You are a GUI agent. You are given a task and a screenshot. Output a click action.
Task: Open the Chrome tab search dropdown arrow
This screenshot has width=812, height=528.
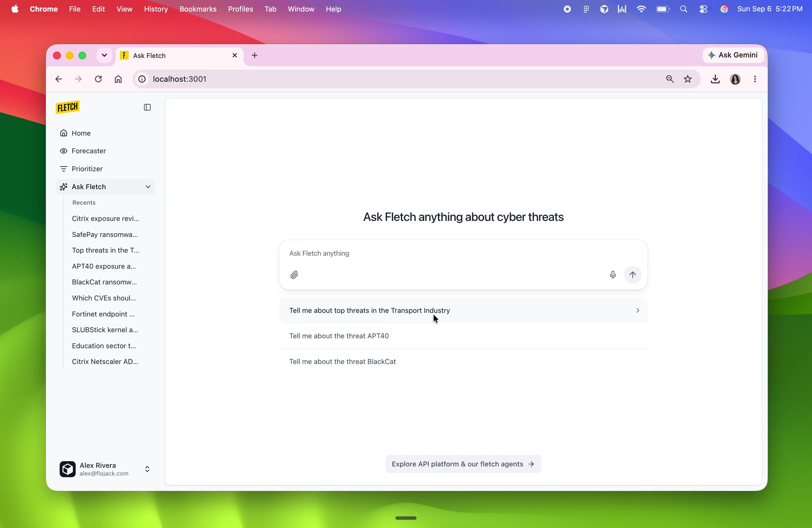pos(104,55)
